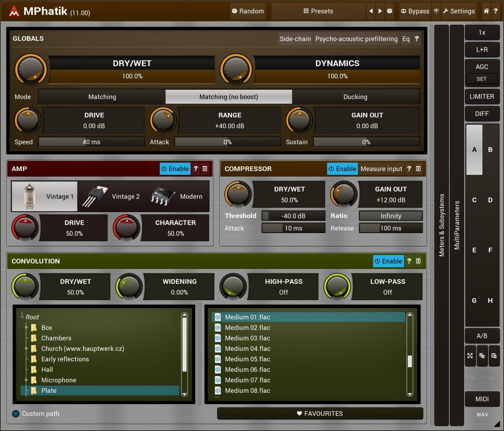Select the Medium 03.flac impulse file
This screenshot has width=504, height=431.
click(247, 338)
